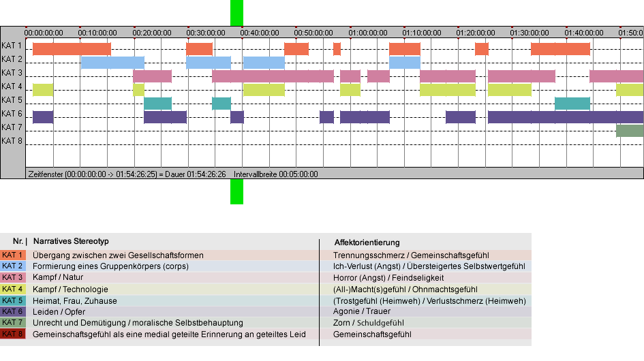
Task: Click the dark red KAT 8 legend swatch
Action: point(13,334)
